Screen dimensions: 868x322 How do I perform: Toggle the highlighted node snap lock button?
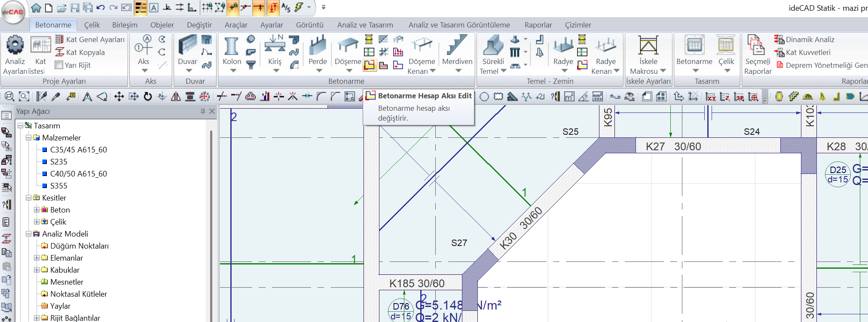click(233, 7)
